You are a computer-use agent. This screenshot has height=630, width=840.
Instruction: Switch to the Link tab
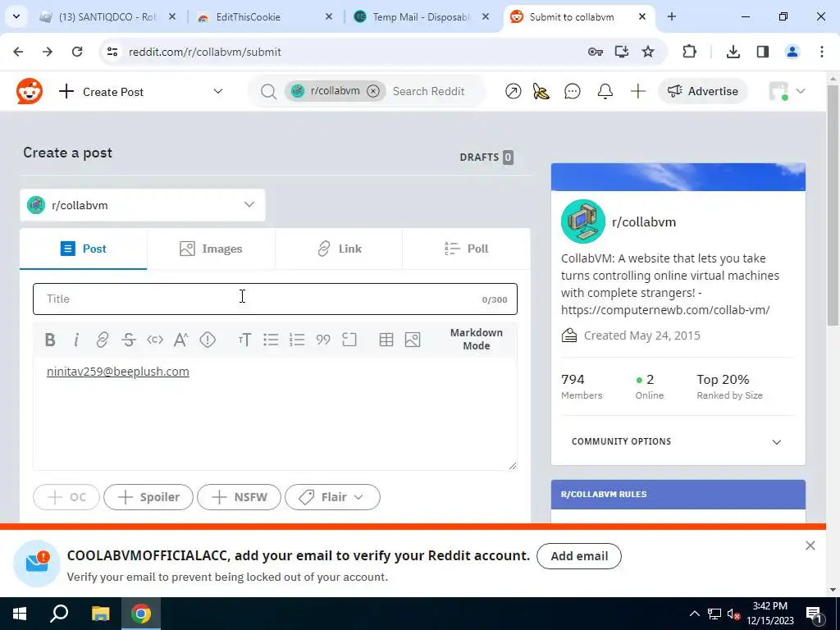coord(339,249)
